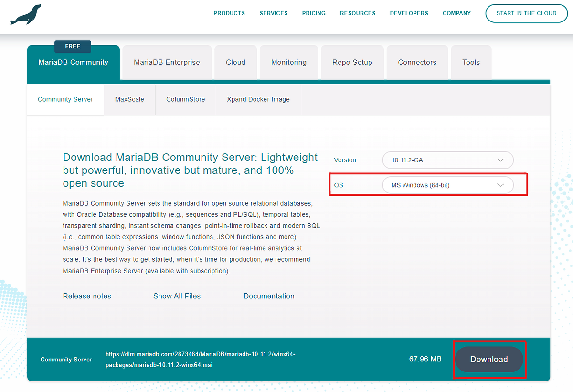Open the Products menu
573x392 pixels.
click(229, 13)
